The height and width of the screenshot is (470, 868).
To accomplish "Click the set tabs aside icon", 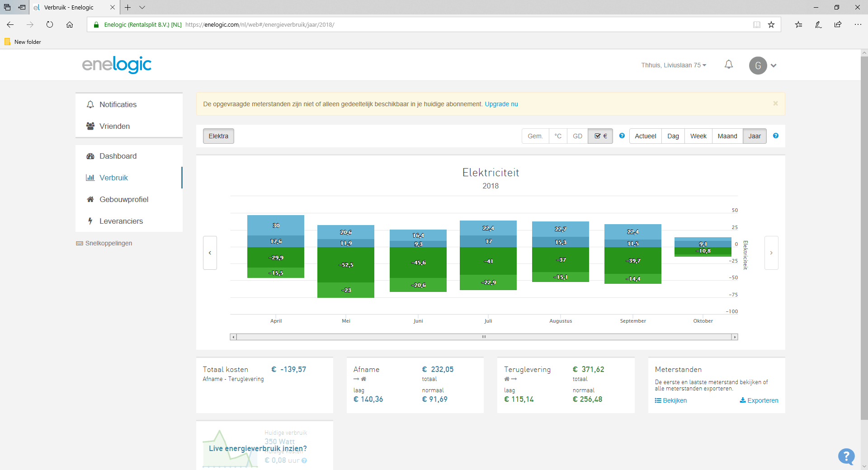I will tap(22, 7).
